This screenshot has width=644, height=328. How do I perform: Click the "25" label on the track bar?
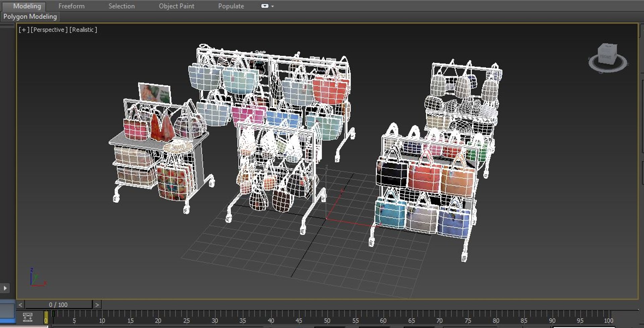pos(186,321)
